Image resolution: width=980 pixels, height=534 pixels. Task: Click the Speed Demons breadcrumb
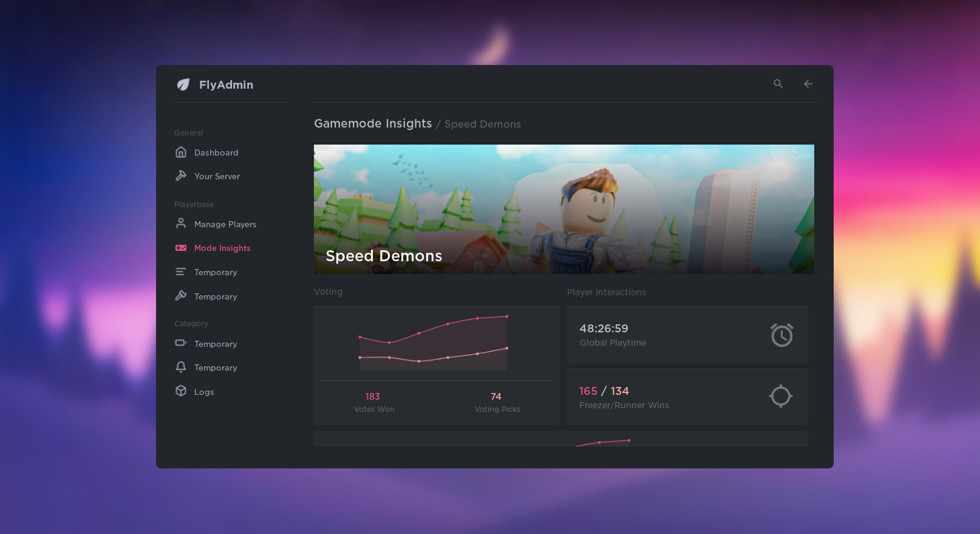point(483,124)
